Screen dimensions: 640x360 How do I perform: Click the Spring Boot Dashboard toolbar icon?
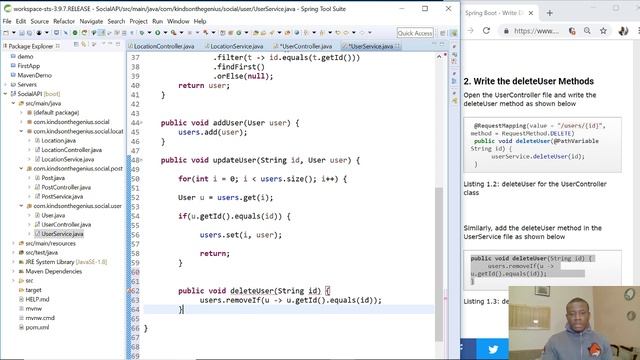tap(75, 33)
